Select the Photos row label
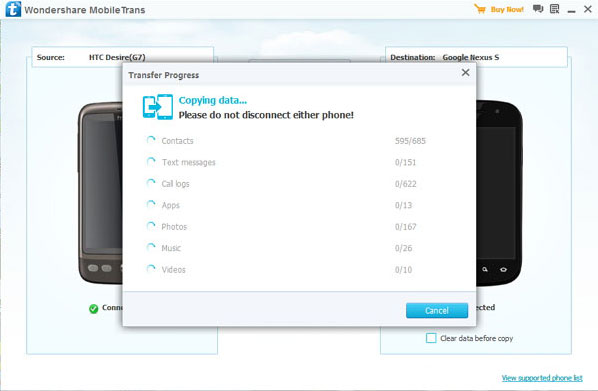598x391 pixels. tap(174, 227)
